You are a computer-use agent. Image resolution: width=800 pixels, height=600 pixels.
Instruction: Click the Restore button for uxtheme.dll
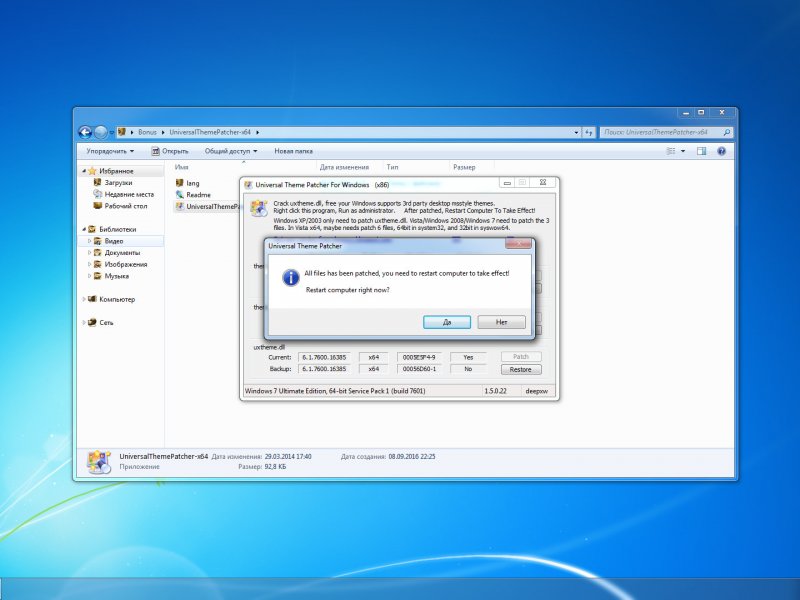(x=520, y=369)
